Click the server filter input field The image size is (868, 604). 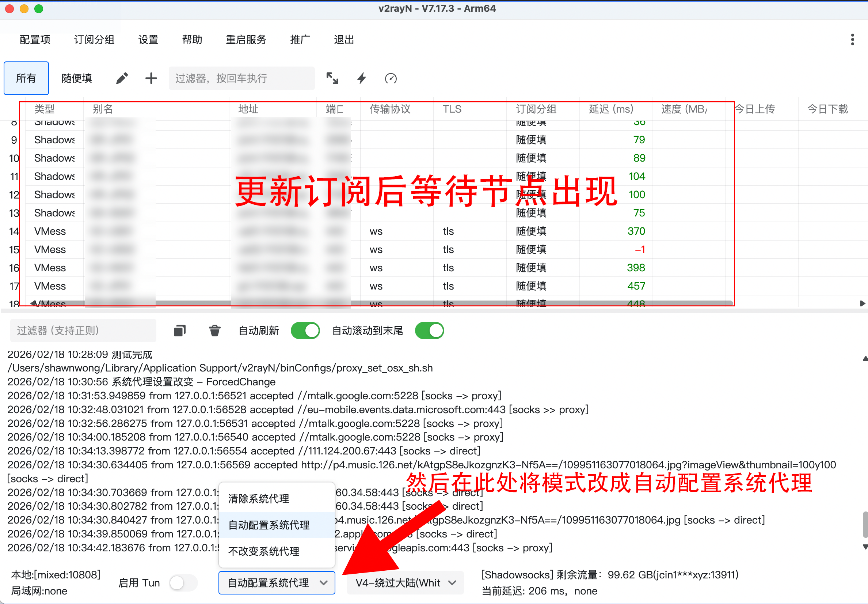tap(241, 78)
